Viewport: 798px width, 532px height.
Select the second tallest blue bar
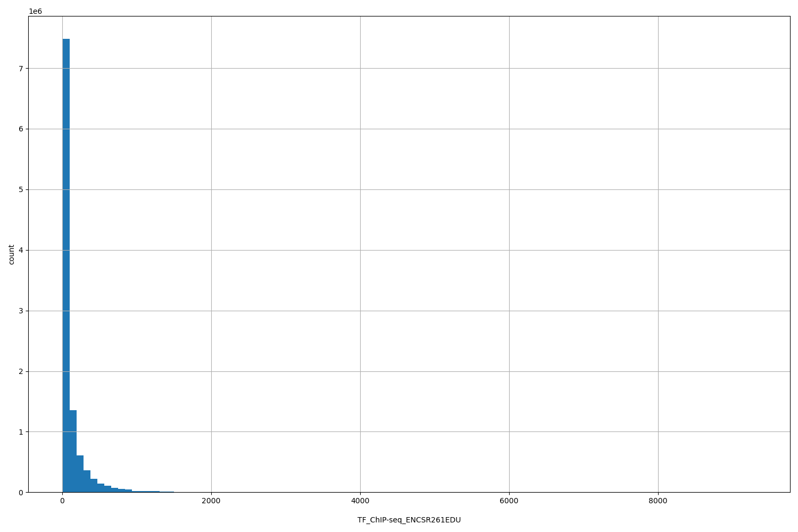(x=72, y=452)
